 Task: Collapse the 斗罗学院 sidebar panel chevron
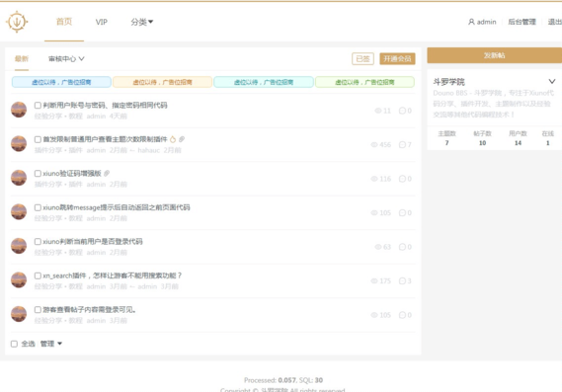pyautogui.click(x=551, y=81)
